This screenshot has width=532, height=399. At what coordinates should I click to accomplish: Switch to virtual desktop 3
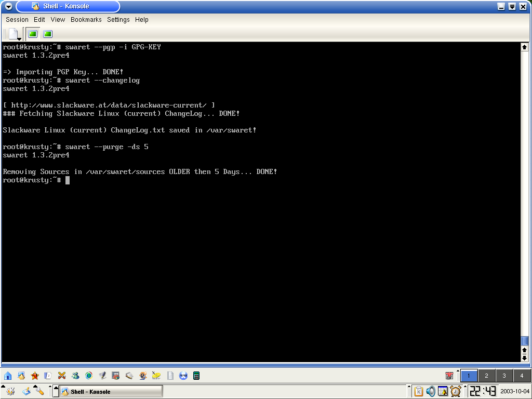[x=504, y=376]
